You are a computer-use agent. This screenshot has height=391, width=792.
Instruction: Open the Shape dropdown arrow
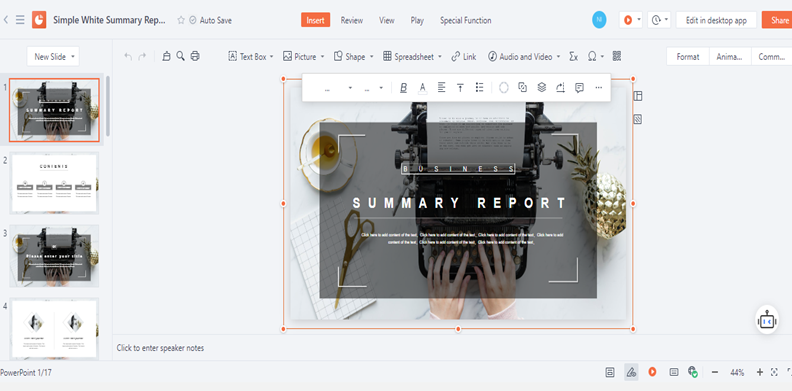tap(372, 57)
